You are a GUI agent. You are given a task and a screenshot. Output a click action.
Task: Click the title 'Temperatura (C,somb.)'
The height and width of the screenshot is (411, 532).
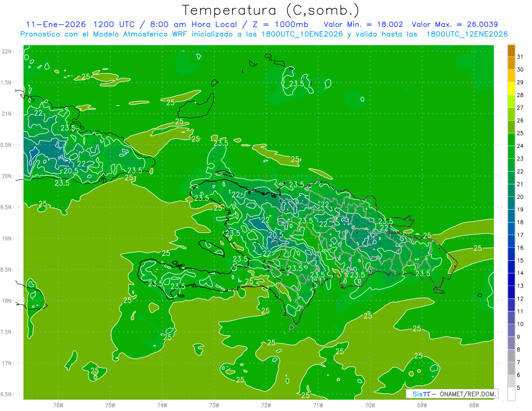[x=270, y=10]
